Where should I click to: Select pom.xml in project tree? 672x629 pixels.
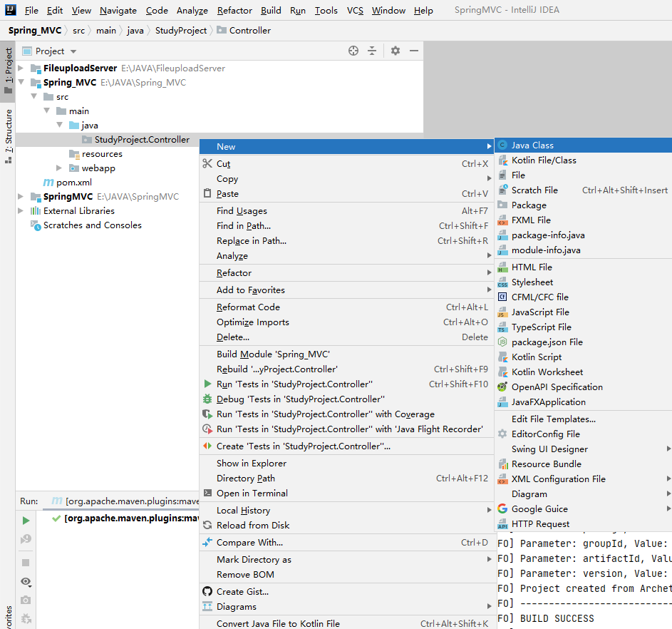74,183
